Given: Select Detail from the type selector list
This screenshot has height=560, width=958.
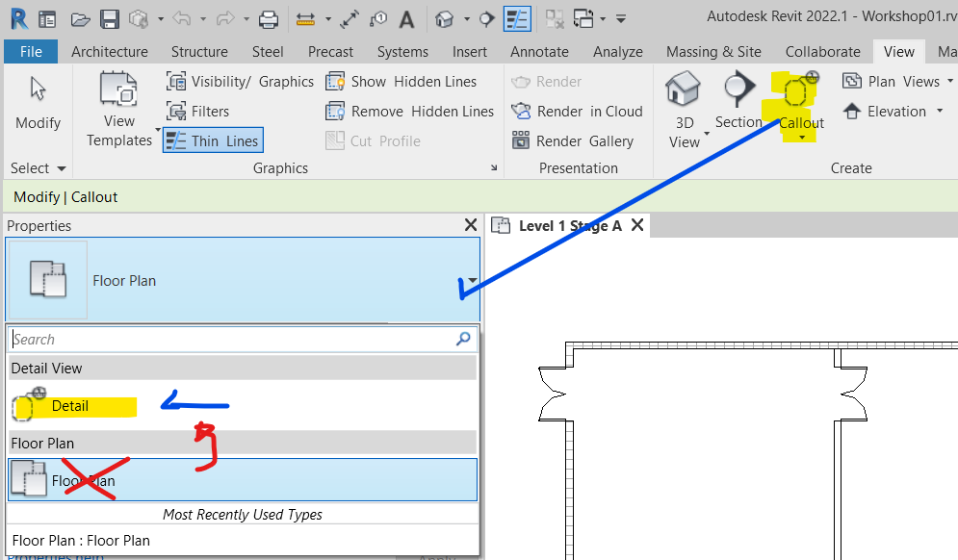Looking at the screenshot, I should (x=72, y=406).
